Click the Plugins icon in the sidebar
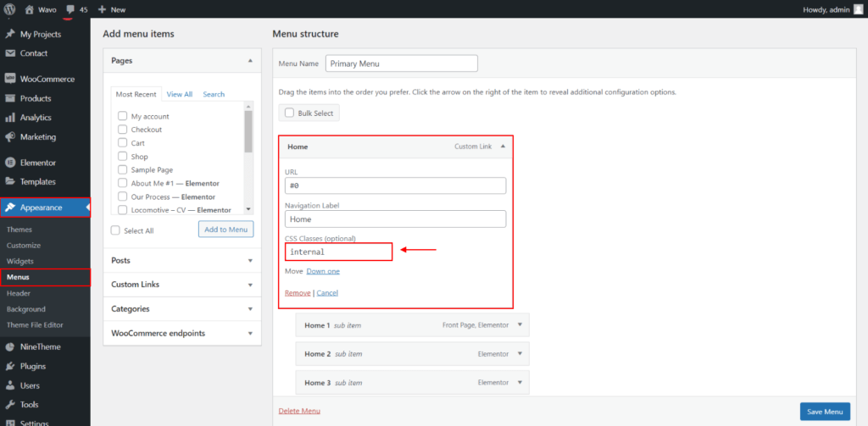The image size is (868, 426). [x=10, y=366]
